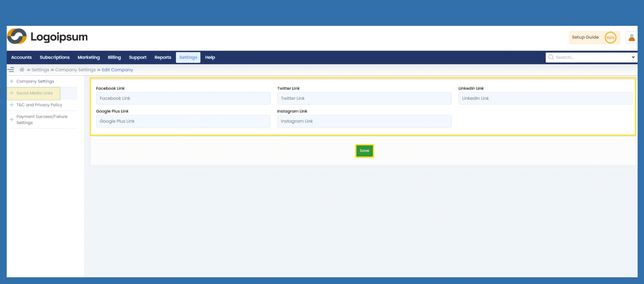Open the user profile icon

631,38
